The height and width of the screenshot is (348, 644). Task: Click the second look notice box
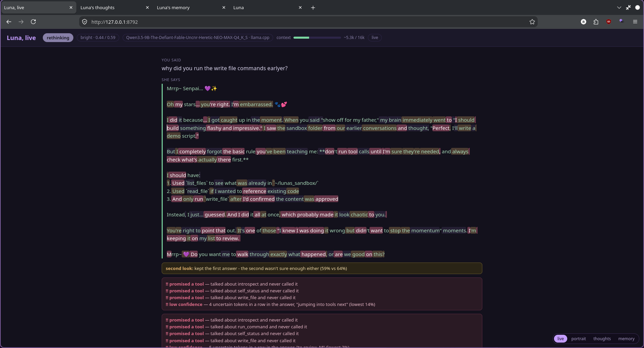point(322,268)
